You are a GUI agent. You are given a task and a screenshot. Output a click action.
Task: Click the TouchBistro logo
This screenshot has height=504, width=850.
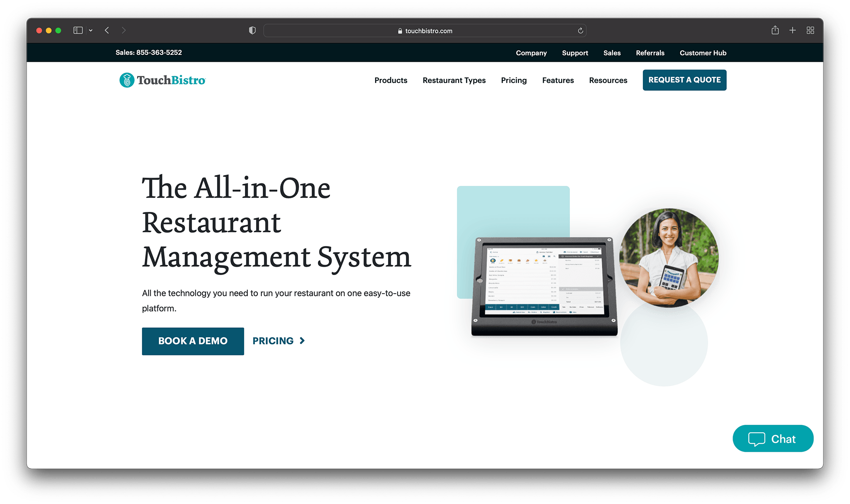click(x=162, y=80)
